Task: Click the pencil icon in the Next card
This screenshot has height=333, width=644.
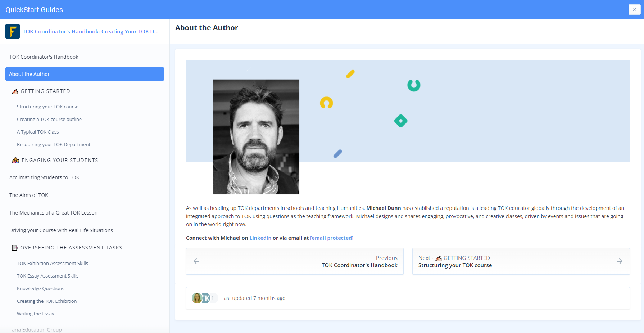Action: 439,258
